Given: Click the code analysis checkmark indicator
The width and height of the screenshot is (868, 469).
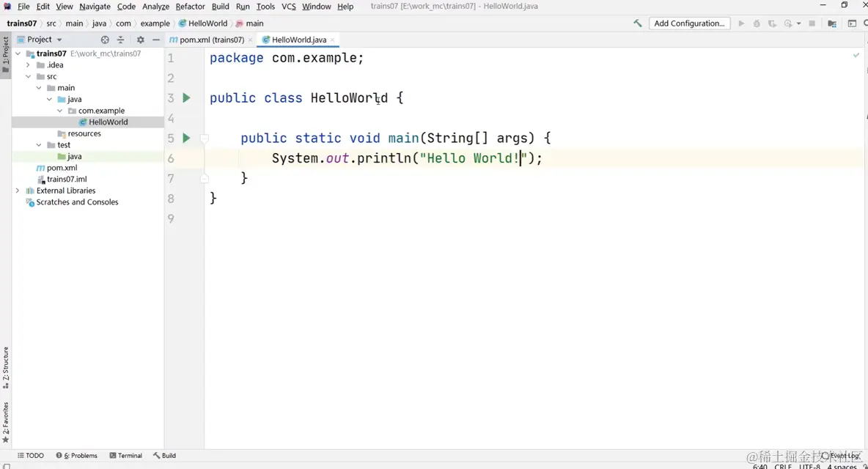Looking at the screenshot, I should [x=856, y=55].
